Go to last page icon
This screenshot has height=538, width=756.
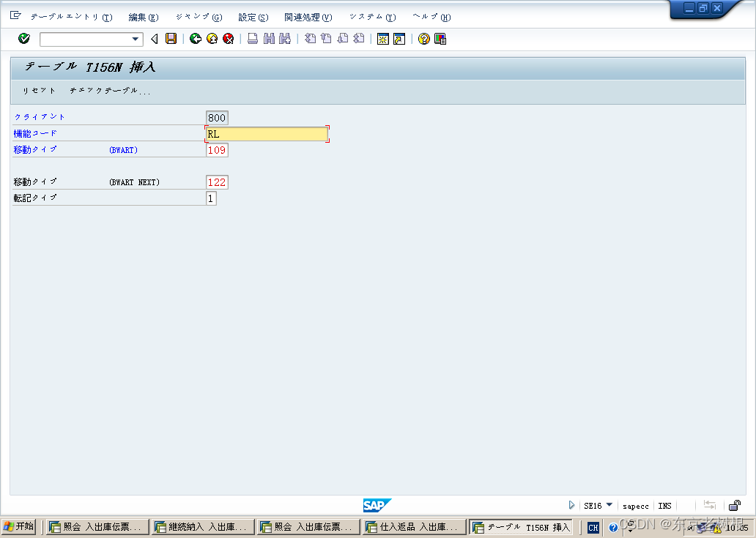tap(359, 39)
